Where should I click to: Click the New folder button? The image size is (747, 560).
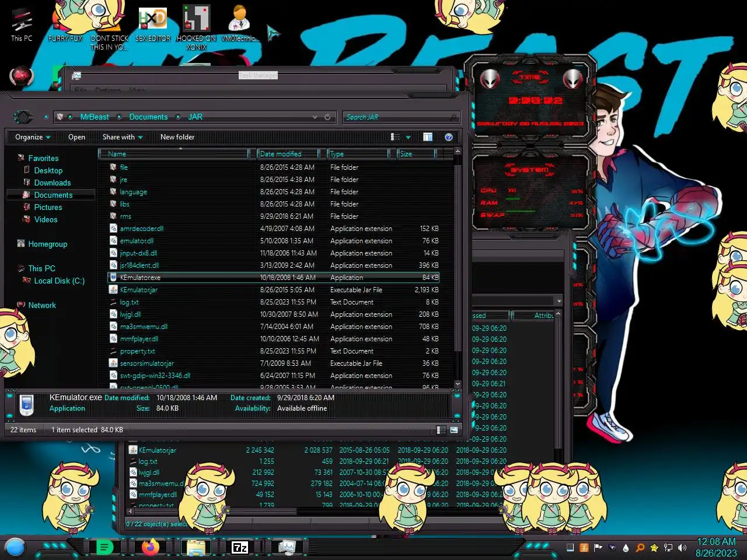point(177,137)
